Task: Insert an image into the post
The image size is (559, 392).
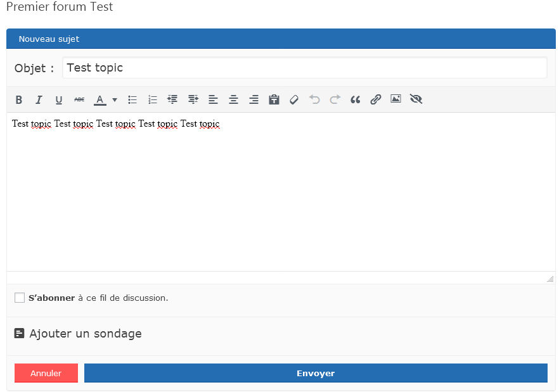Action: coord(395,99)
